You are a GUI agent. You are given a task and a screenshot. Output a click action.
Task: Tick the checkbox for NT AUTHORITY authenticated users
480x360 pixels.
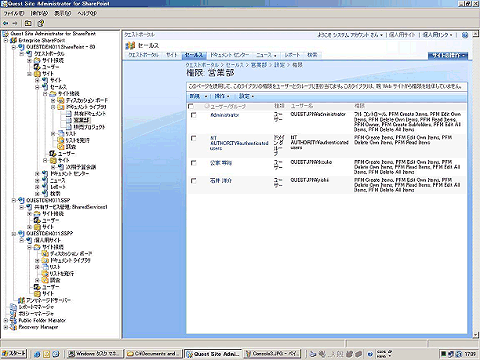click(x=193, y=138)
